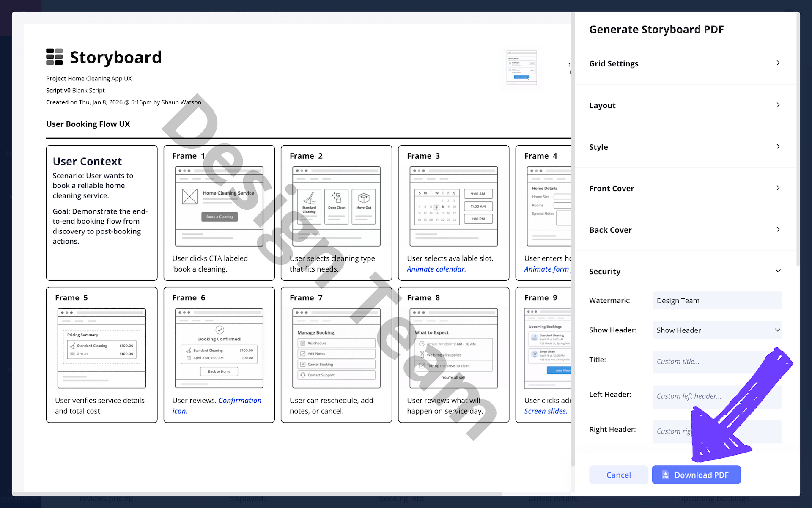Click the Cancel Booking X icon in Frame 7
Screen dimensions: 812x508
pos(302,364)
